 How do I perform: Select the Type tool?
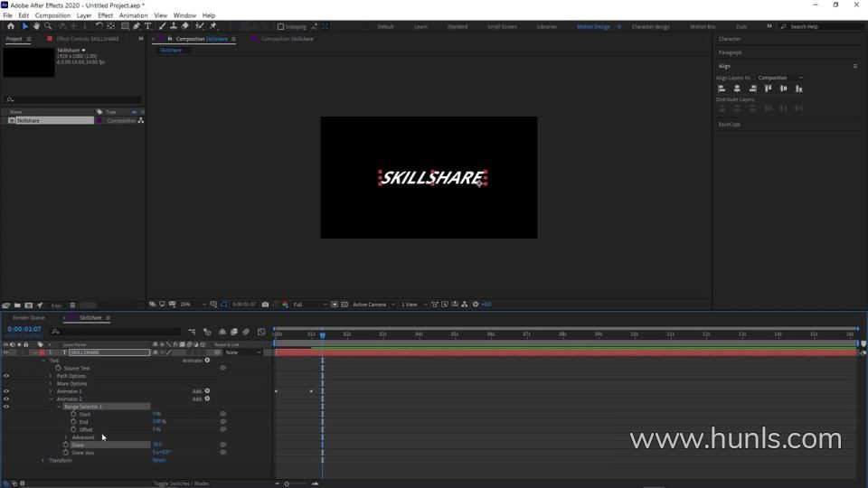pos(147,26)
